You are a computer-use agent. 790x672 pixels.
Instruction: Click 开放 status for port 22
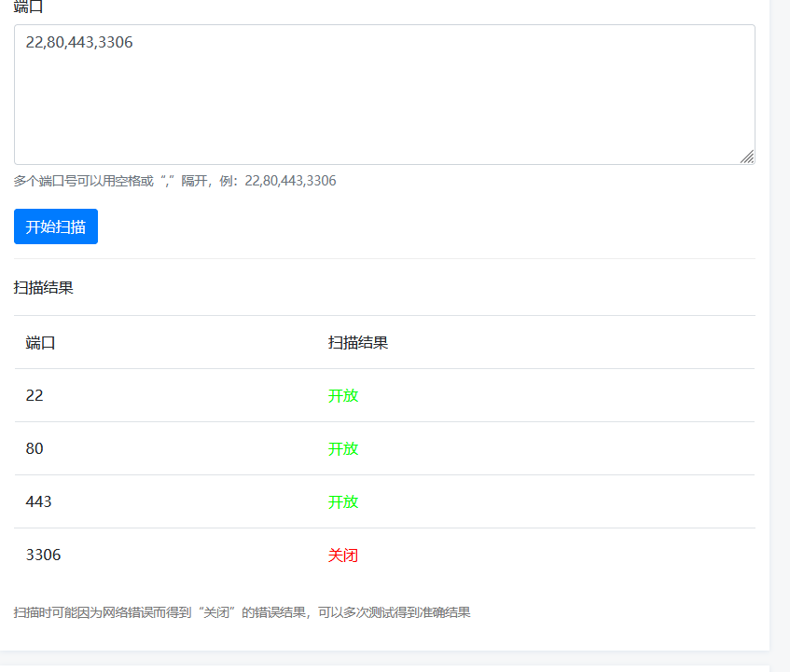coord(343,395)
